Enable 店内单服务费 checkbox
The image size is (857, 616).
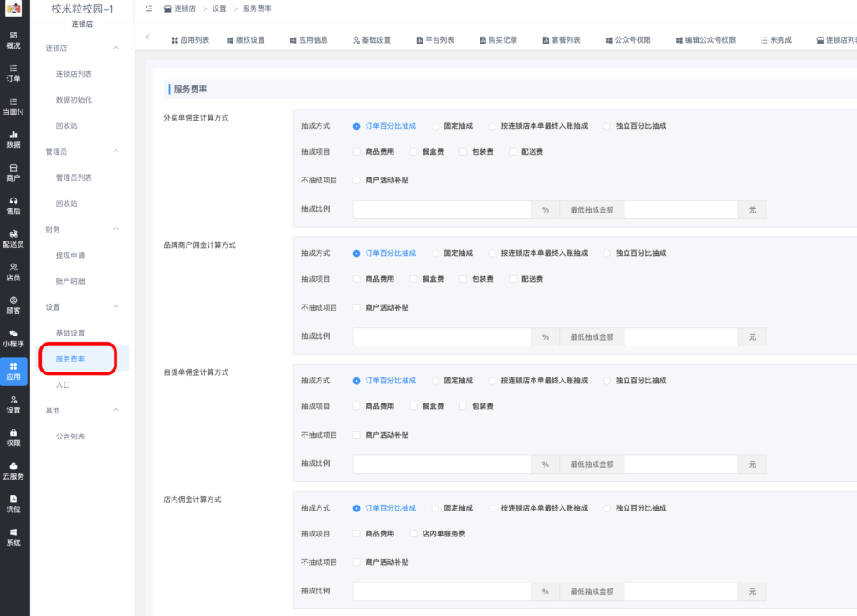(413, 534)
